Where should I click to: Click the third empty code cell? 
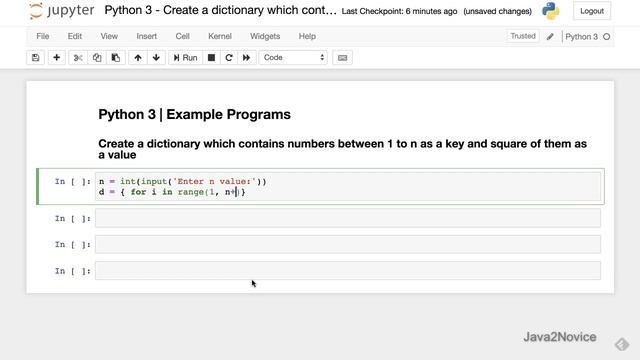tap(348, 244)
